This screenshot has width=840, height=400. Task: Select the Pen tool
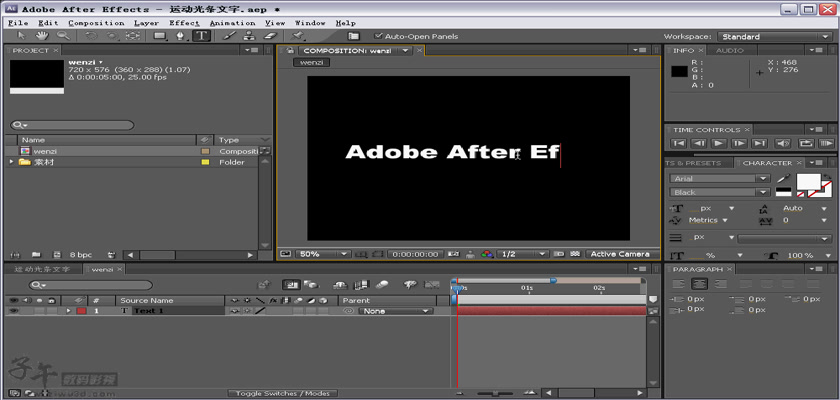point(181,36)
